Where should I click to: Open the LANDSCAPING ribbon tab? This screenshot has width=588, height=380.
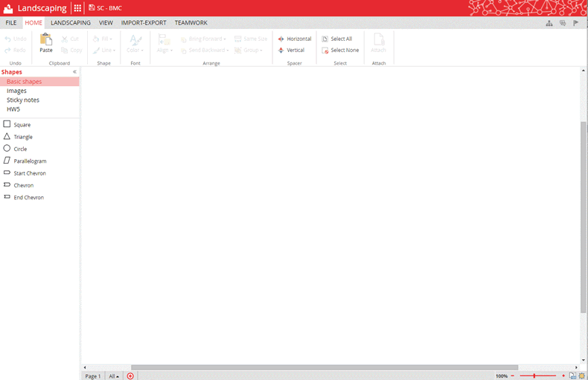coord(71,23)
